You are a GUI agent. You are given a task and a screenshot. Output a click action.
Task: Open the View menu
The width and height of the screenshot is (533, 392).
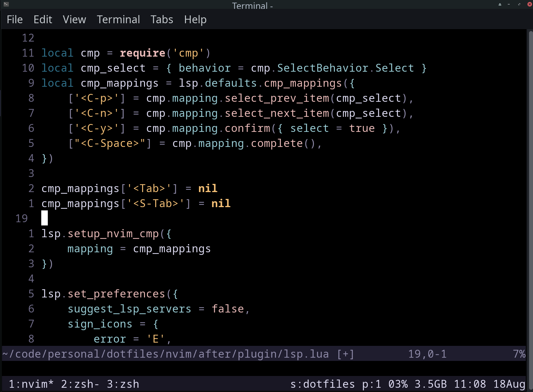click(74, 20)
